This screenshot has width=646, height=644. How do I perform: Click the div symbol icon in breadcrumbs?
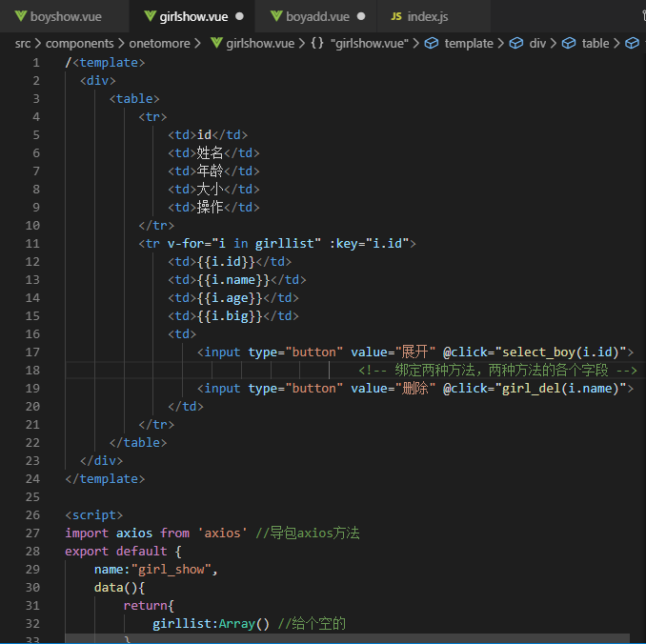click(516, 43)
